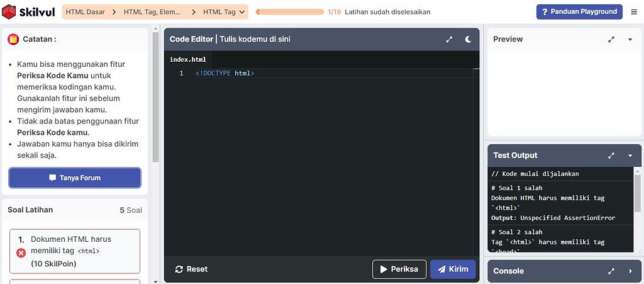Expand the Code Editor to fullscreen
644x284 pixels.
coord(449,40)
